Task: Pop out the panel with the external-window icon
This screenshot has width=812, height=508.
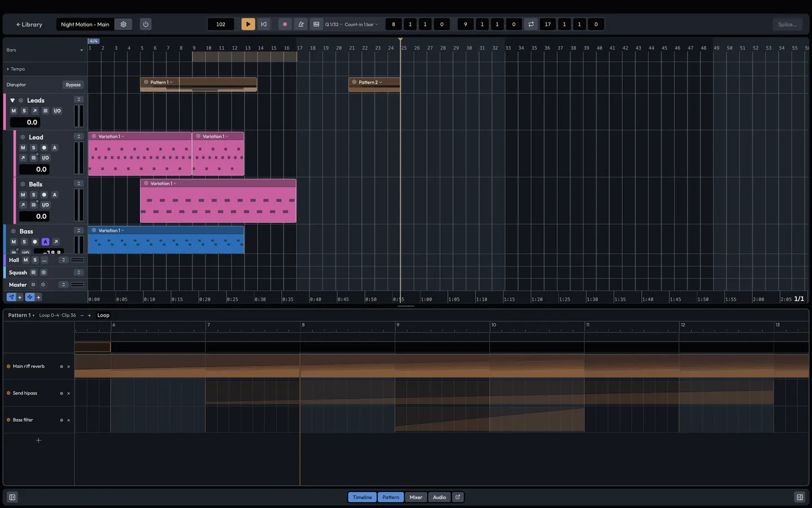Action: click(x=458, y=497)
